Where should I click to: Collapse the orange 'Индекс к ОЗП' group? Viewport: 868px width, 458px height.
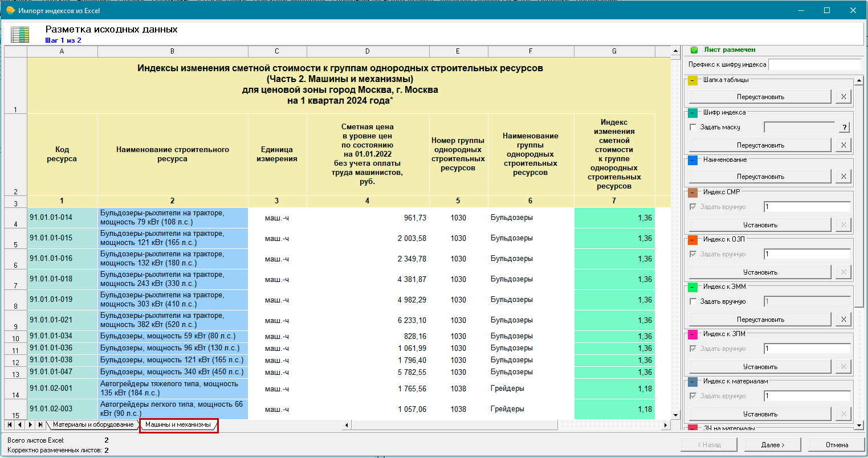[x=693, y=240]
